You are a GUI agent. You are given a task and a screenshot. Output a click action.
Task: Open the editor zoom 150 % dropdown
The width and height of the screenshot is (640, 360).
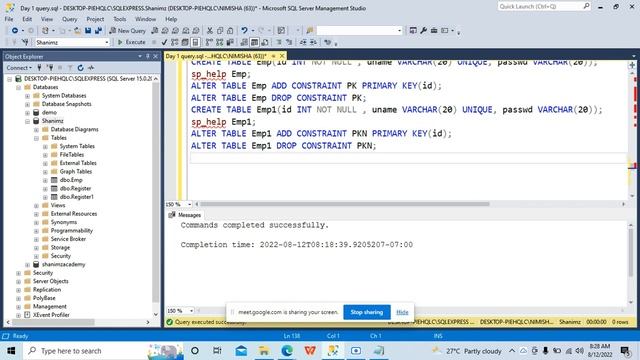[x=179, y=204]
